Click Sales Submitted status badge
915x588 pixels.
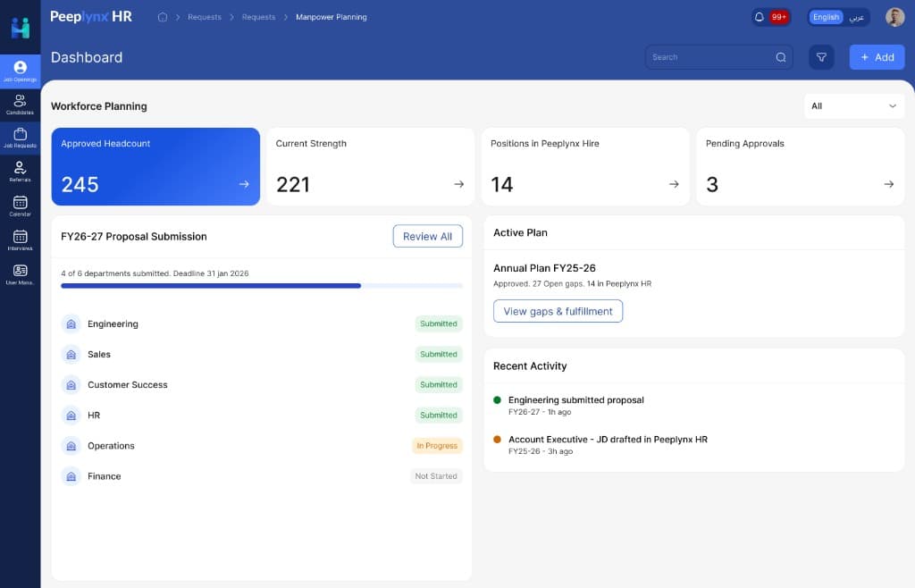[x=438, y=354]
